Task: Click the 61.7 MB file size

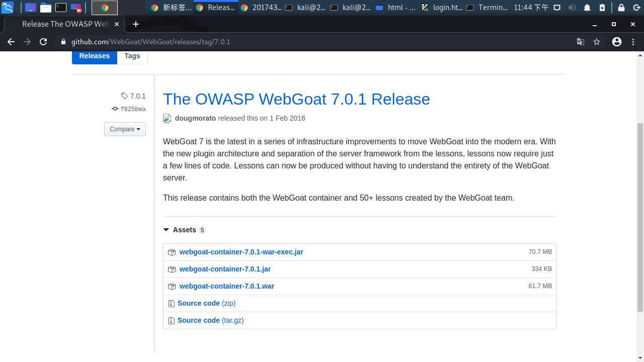Action: 540,286
